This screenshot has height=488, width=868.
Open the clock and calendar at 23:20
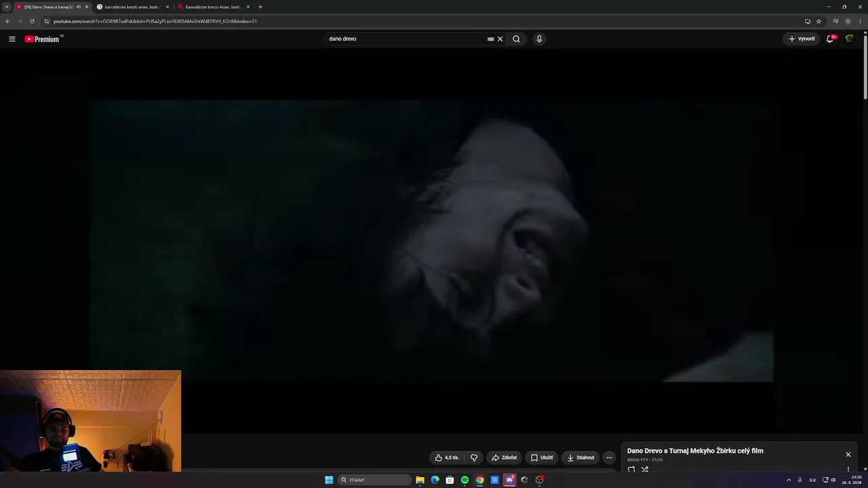(851, 480)
